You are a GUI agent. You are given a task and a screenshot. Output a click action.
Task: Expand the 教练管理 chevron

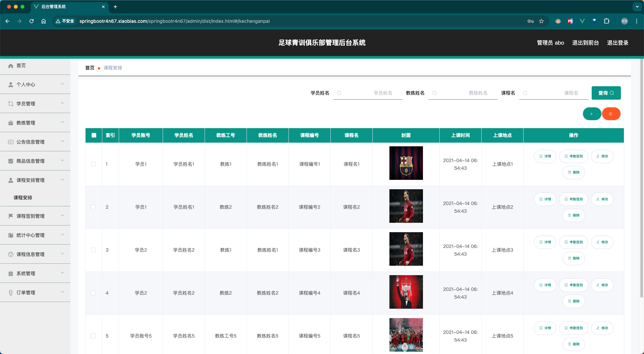coord(62,122)
